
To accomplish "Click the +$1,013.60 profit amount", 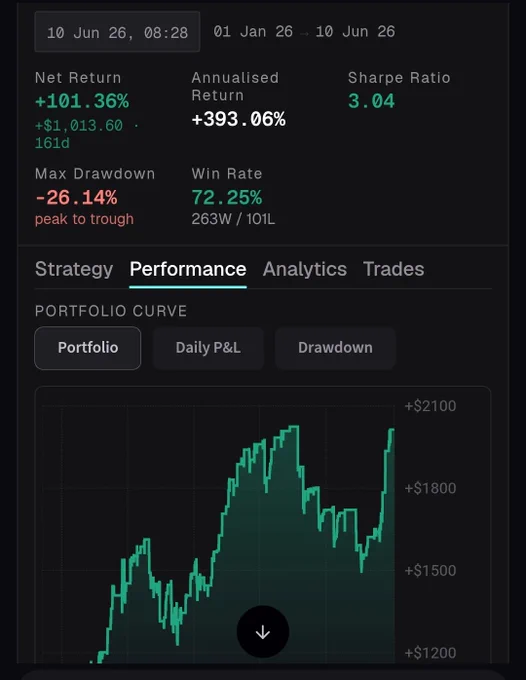I will point(79,126).
